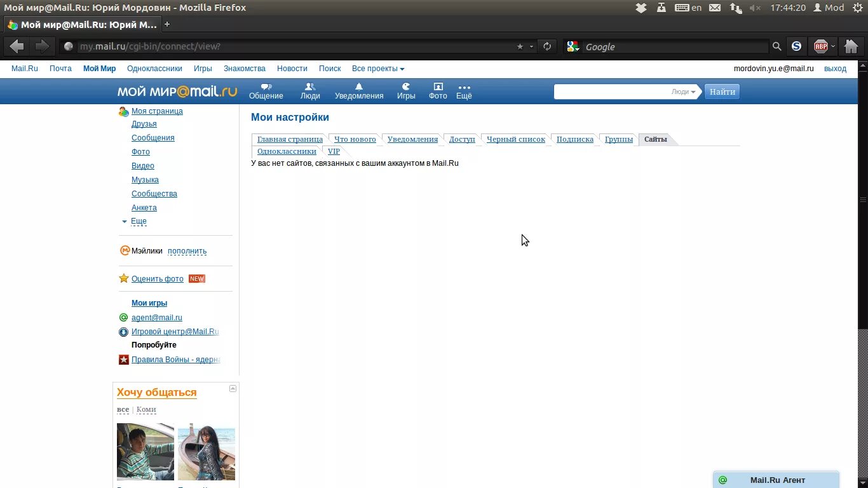Open Знакомства in top navigation
The image size is (868, 488).
tap(245, 69)
